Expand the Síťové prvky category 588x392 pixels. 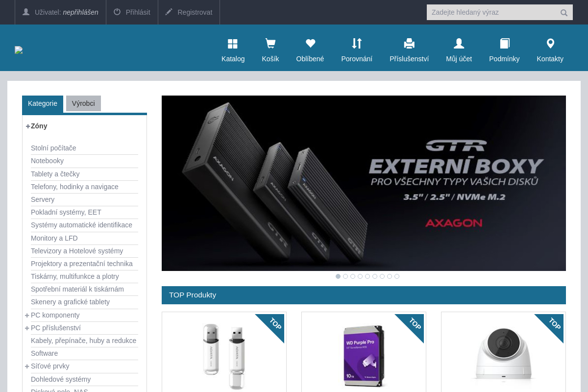(27, 366)
